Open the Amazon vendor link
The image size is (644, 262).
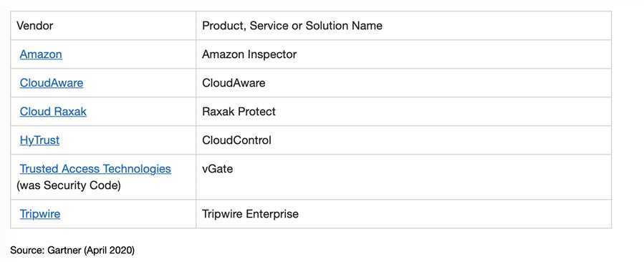pos(41,54)
